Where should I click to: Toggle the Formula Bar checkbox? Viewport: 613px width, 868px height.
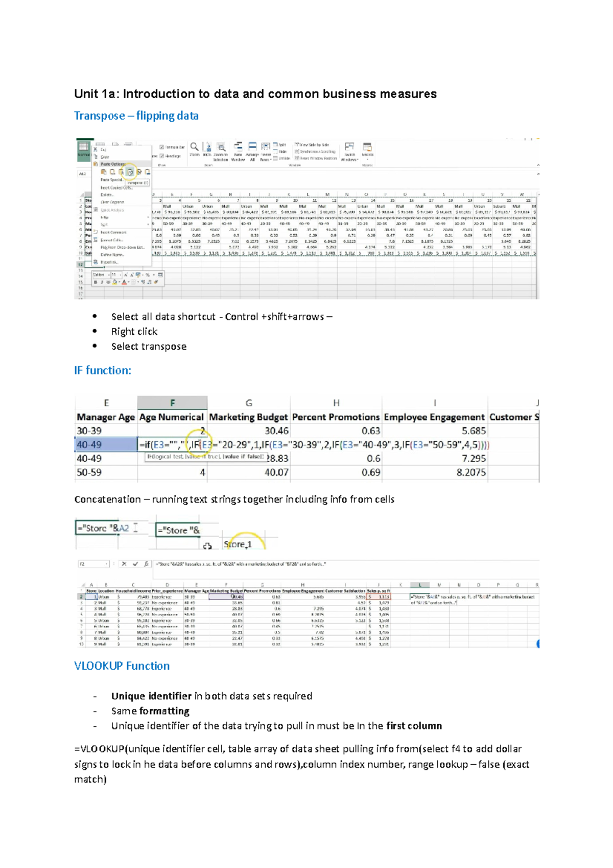tap(162, 147)
